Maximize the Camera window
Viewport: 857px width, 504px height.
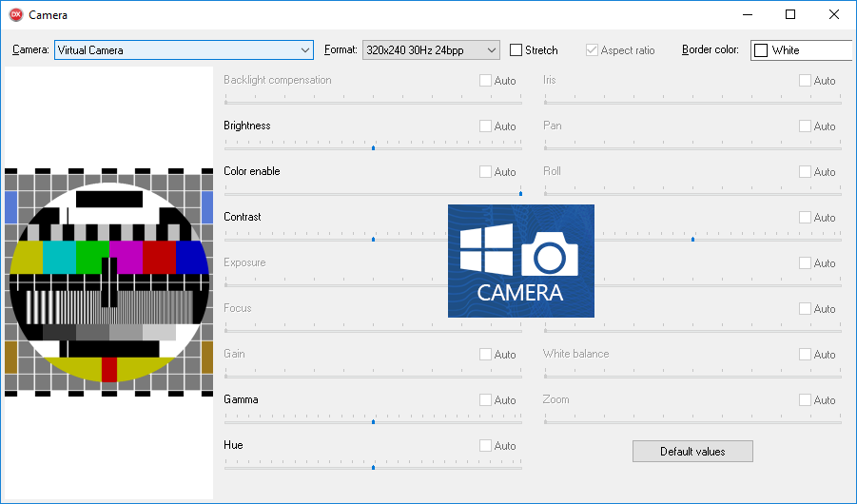click(790, 15)
